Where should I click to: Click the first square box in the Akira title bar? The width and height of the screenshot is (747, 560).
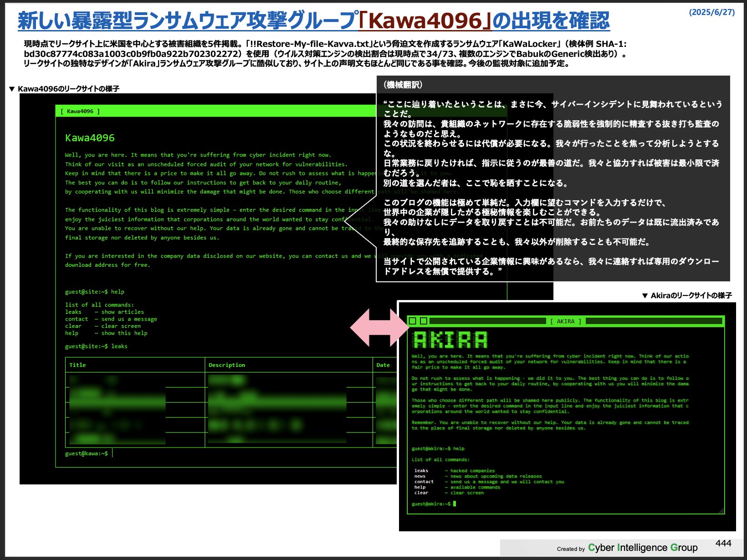412,321
